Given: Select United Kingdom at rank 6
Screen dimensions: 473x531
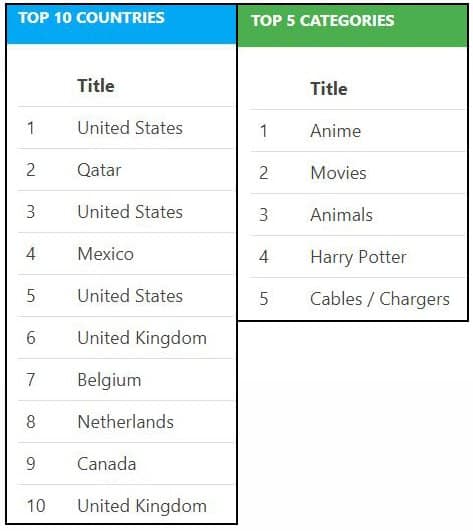Looking at the screenshot, I should click(142, 338).
